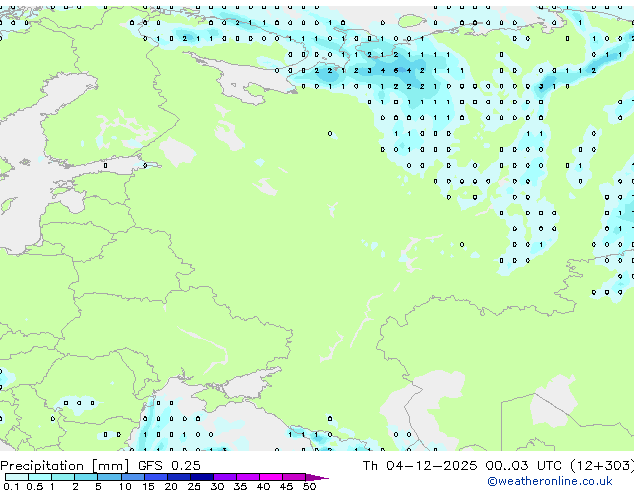Pick the 10–15 mm legend color

coord(132,477)
